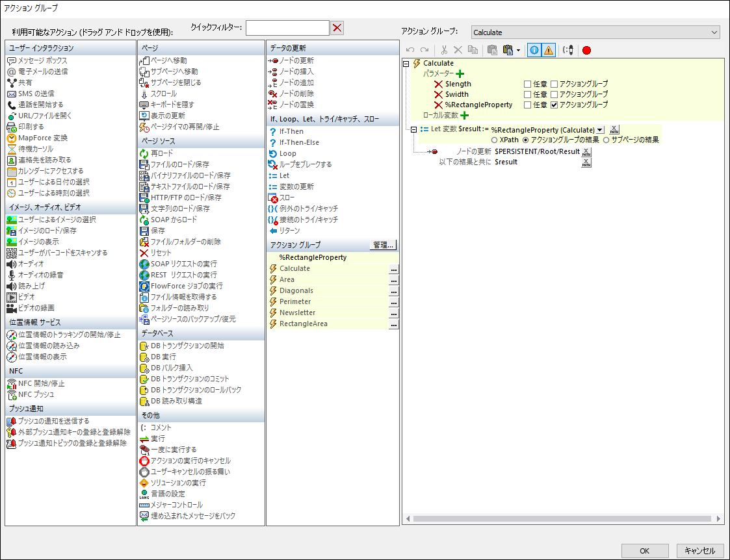Click the paste clipboard toolbar icon

point(492,50)
